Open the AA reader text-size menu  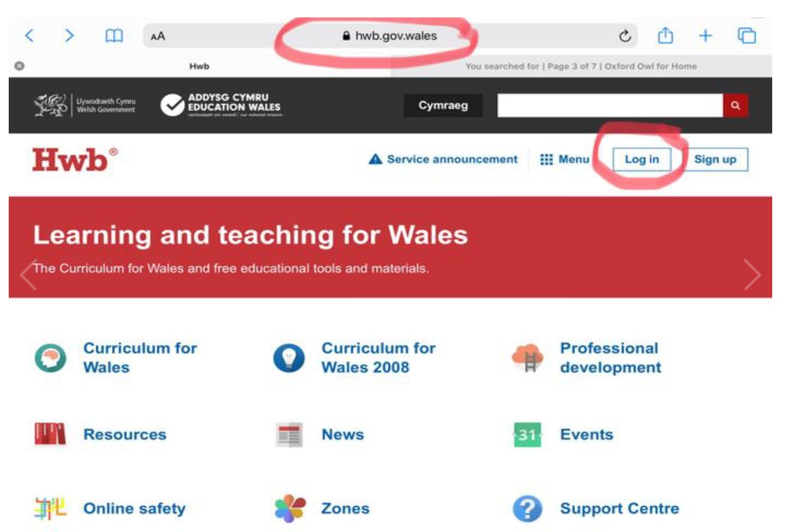(158, 37)
